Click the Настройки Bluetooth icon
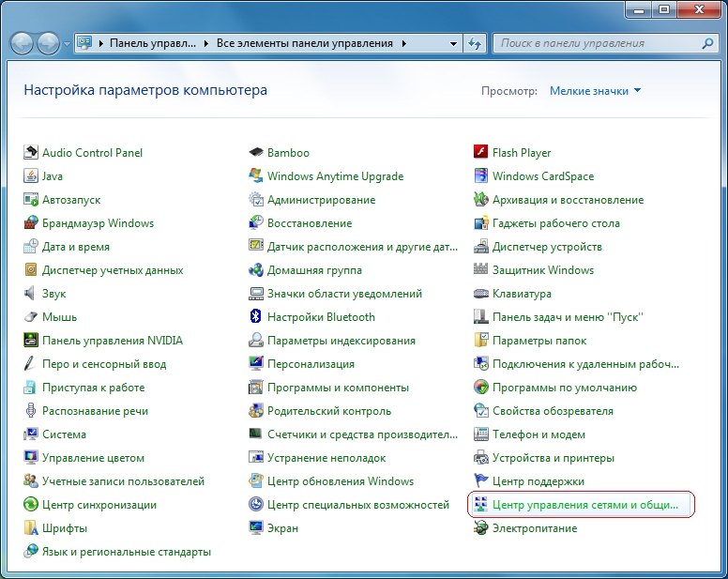Screen dimensions: 728x579 click(256, 317)
